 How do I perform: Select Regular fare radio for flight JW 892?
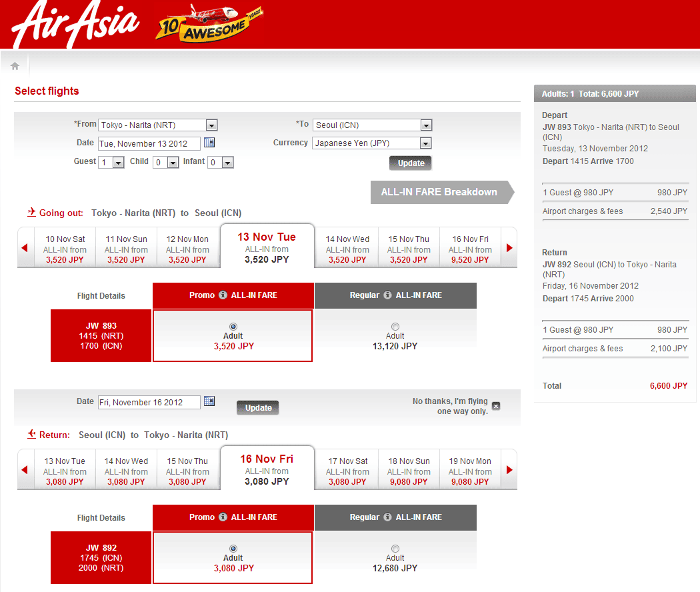point(395,548)
